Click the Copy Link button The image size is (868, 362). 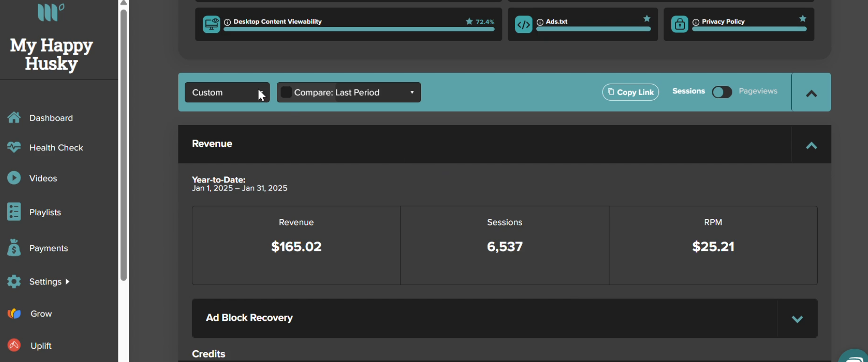pyautogui.click(x=631, y=92)
